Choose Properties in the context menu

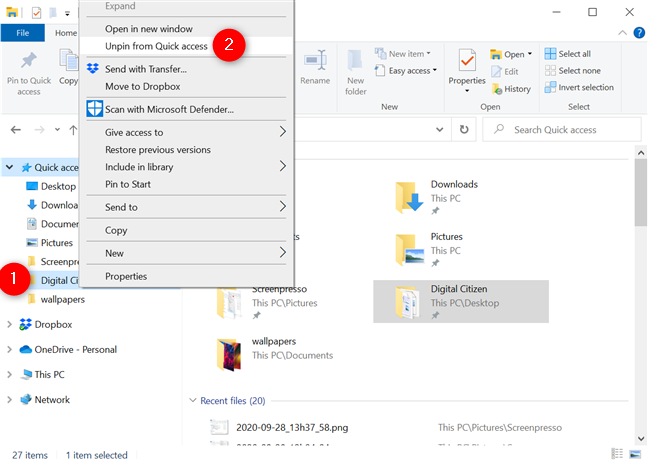126,276
